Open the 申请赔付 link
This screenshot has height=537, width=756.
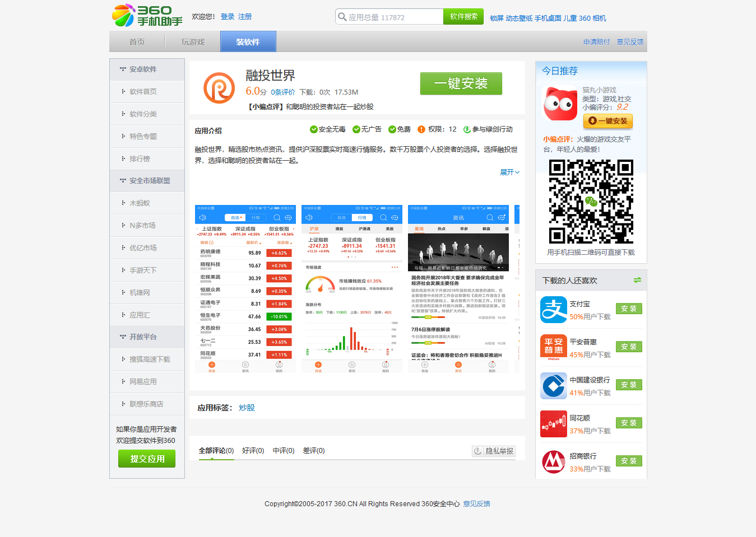tap(596, 42)
